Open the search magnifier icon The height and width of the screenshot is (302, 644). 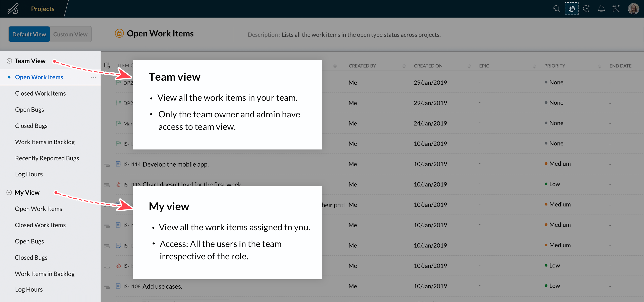tap(557, 9)
